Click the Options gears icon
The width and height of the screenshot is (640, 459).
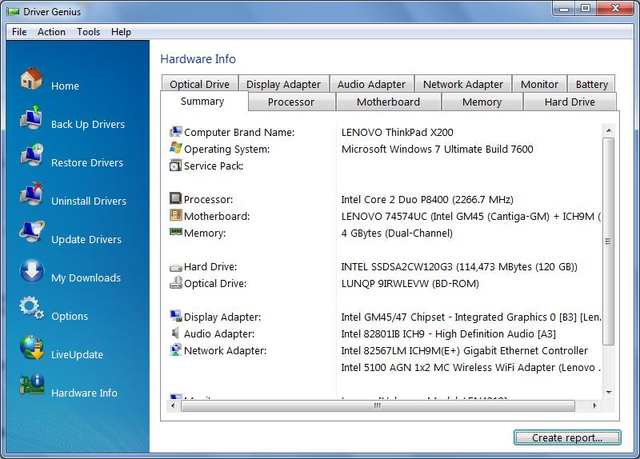coord(31,308)
